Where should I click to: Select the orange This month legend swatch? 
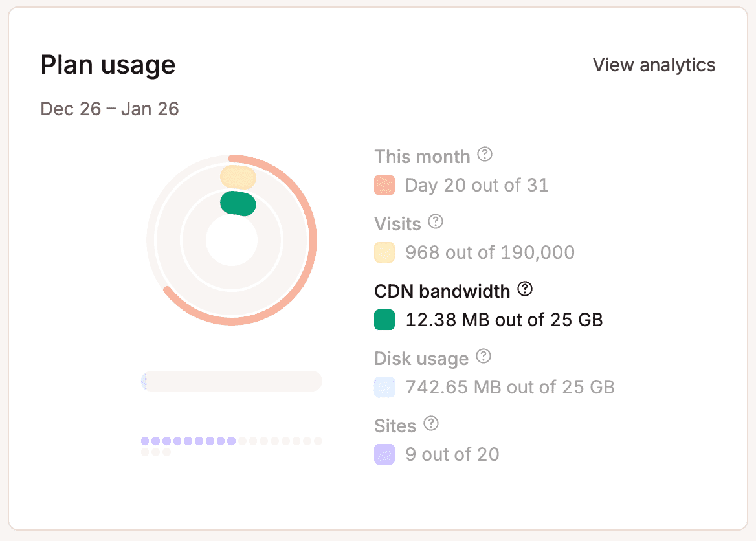384,186
